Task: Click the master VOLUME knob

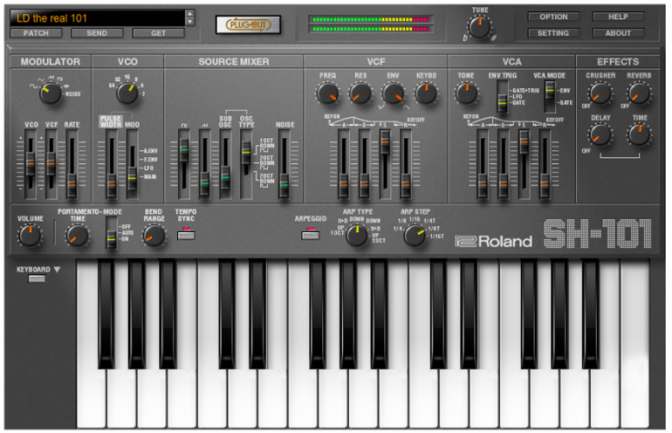Action: tap(30, 235)
